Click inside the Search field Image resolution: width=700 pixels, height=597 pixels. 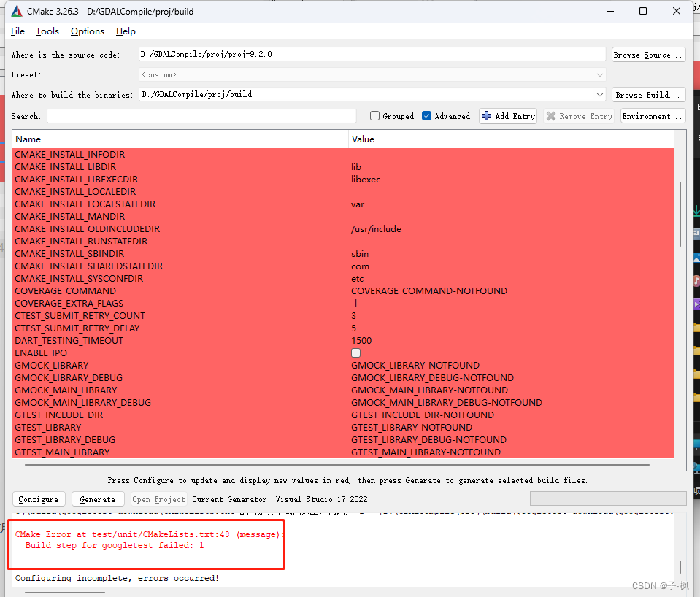tap(201, 115)
